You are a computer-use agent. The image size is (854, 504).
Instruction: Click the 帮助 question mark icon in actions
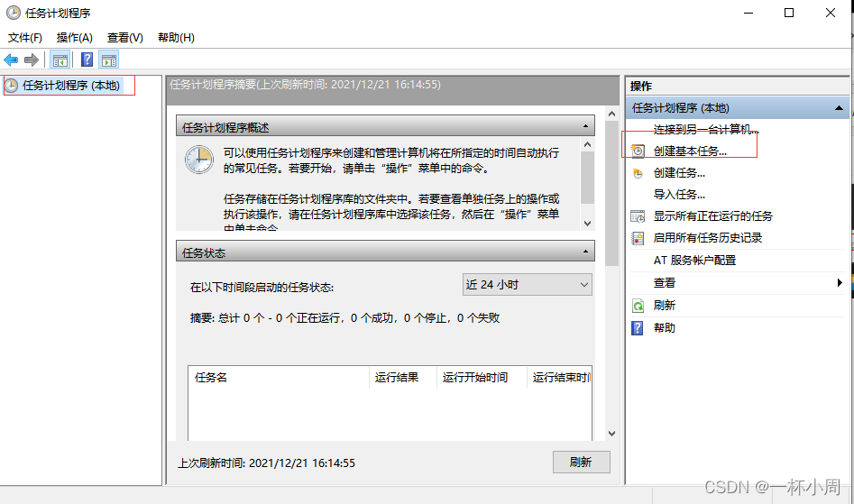click(x=638, y=328)
